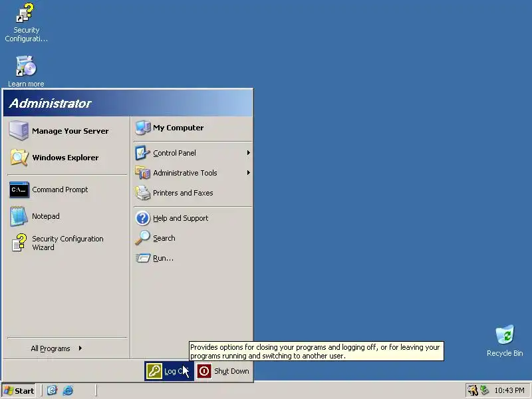This screenshot has width=532, height=399.
Task: Click the Manage Your Server icon
Action: tap(19, 130)
